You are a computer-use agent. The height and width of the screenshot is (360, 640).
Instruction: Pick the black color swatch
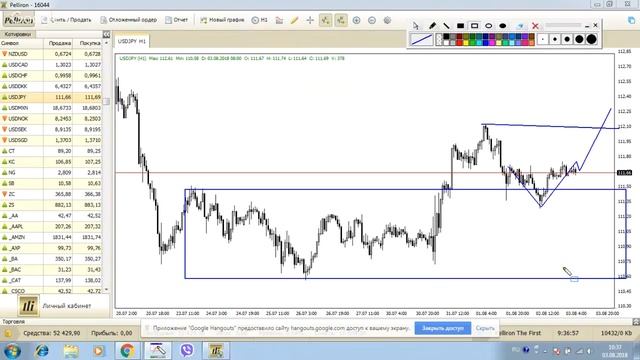tap(446, 36)
